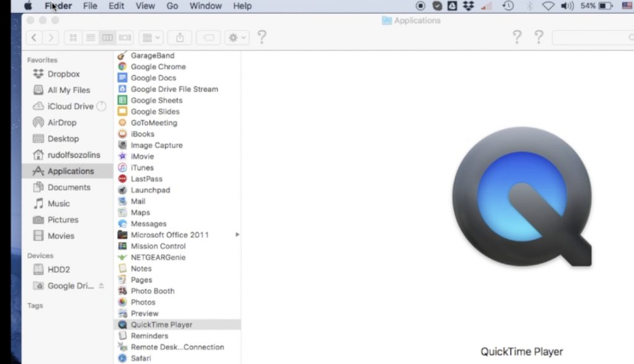The image size is (634, 364).
Task: Select GarageBand app icon
Action: tap(122, 56)
